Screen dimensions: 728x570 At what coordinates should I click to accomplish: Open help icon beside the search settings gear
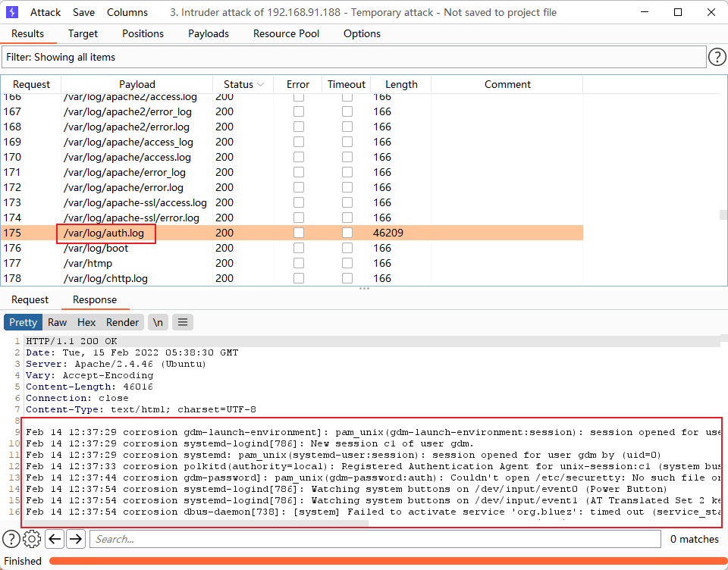click(x=11, y=539)
